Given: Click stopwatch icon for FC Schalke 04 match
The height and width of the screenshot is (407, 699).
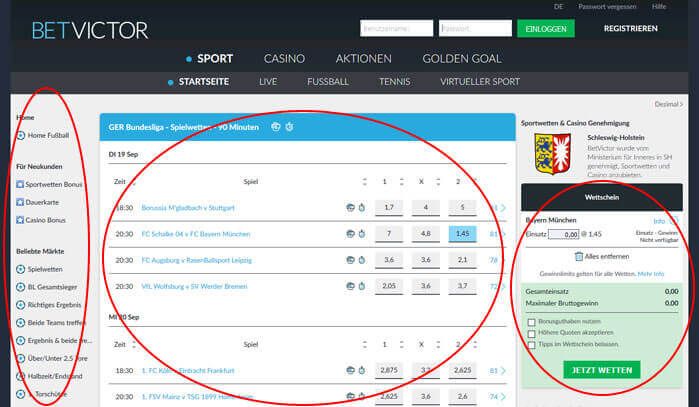Looking at the screenshot, I should pos(362,234).
